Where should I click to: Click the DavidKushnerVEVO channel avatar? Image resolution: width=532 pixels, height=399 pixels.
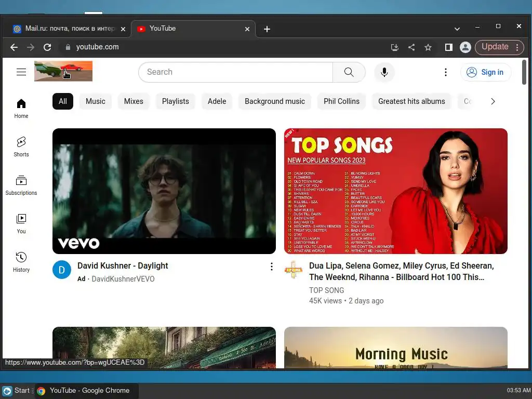tap(62, 270)
